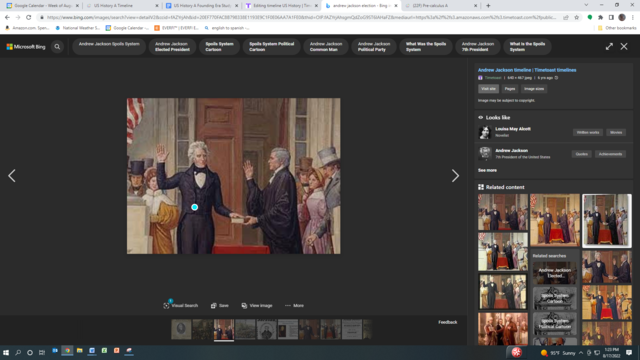Click View image below the picture
Screen dimensions: 640x360
257,305
